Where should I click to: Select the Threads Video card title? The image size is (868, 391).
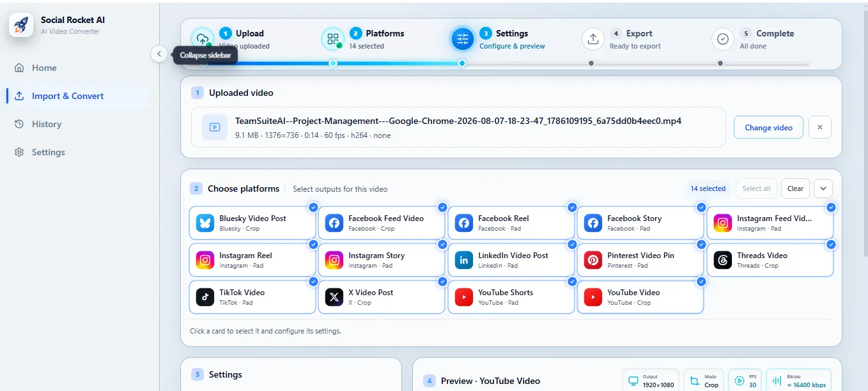[x=762, y=255]
